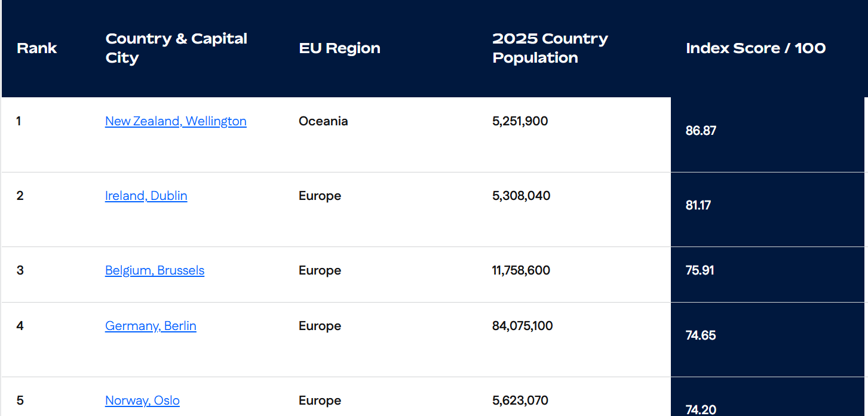Select population value 11,758,600
This screenshot has height=416, width=868.
[x=522, y=270]
